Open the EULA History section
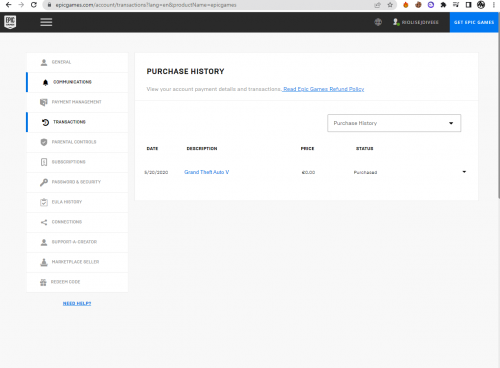The height and width of the screenshot is (368, 500). (77, 202)
